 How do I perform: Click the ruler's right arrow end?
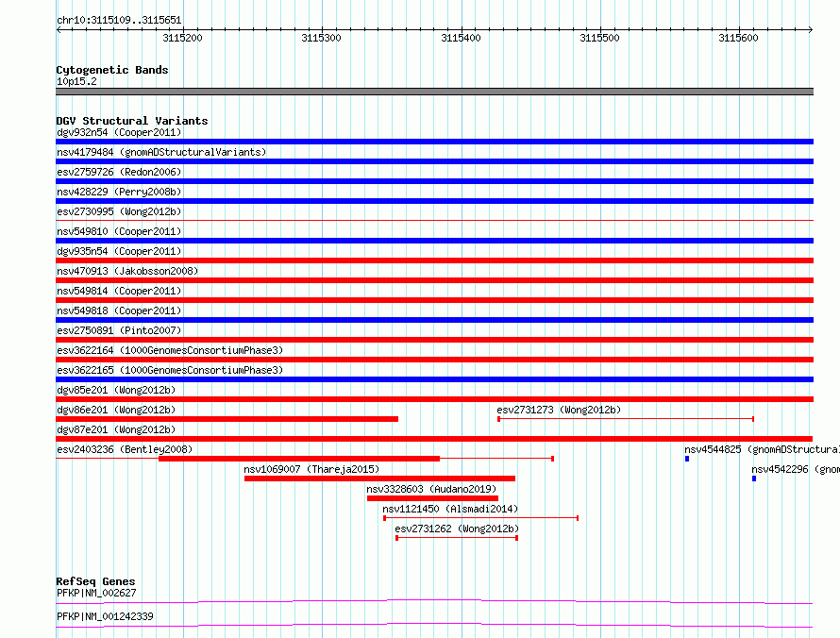click(x=811, y=29)
